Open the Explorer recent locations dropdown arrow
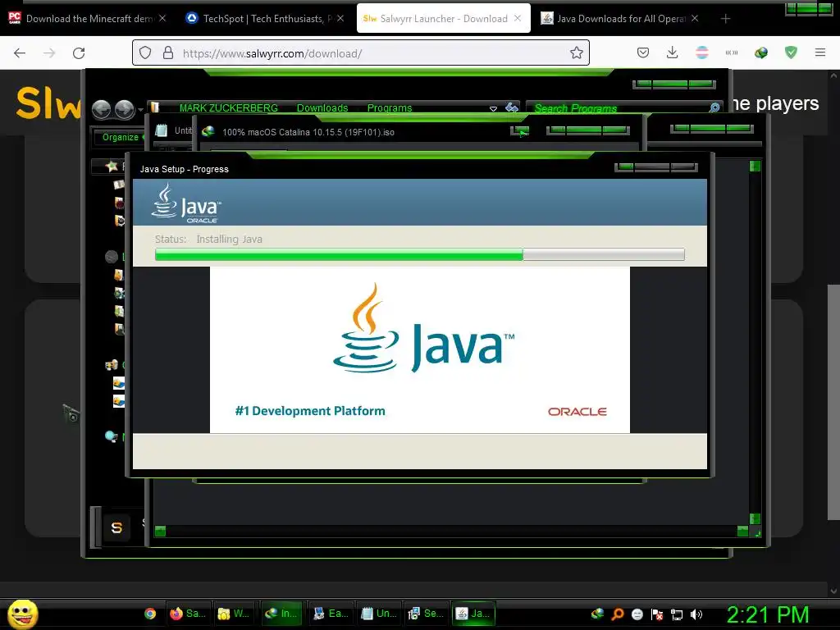Image resolution: width=840 pixels, height=630 pixels. (140, 110)
